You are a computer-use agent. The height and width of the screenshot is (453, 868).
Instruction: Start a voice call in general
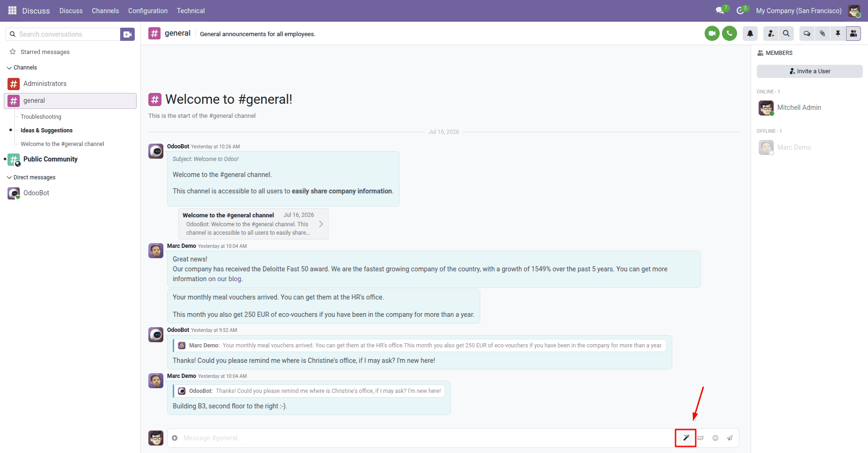[x=729, y=33]
